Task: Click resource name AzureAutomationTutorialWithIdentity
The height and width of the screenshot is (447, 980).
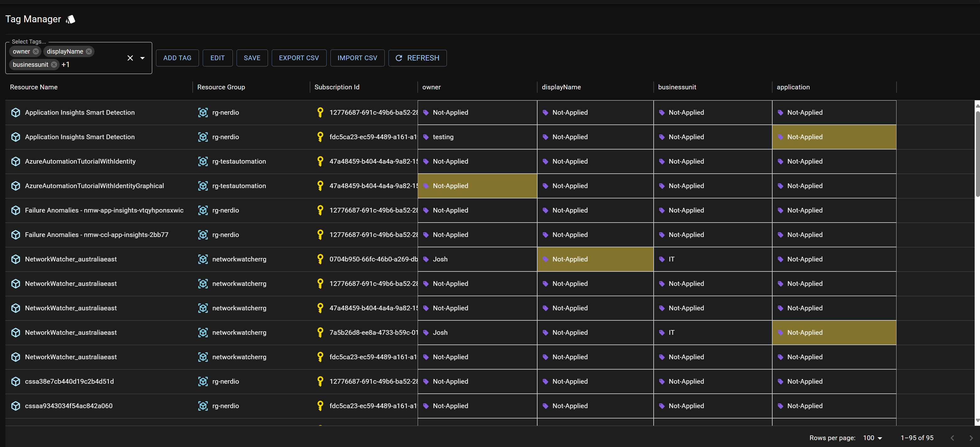Action: [x=80, y=161]
